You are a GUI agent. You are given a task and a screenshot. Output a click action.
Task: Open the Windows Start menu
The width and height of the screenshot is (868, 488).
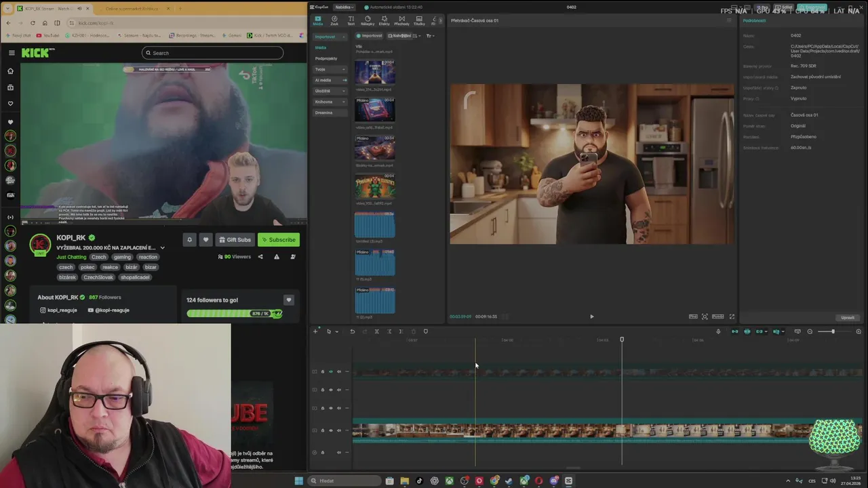click(298, 481)
